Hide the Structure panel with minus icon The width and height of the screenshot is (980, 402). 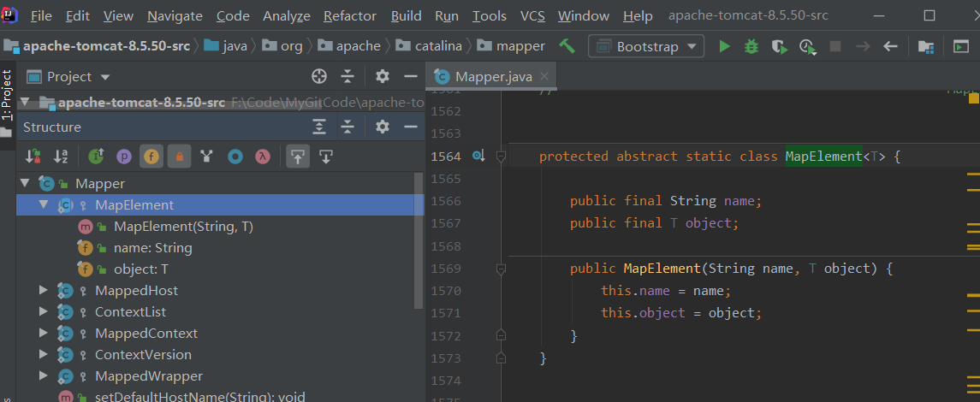pyautogui.click(x=411, y=127)
